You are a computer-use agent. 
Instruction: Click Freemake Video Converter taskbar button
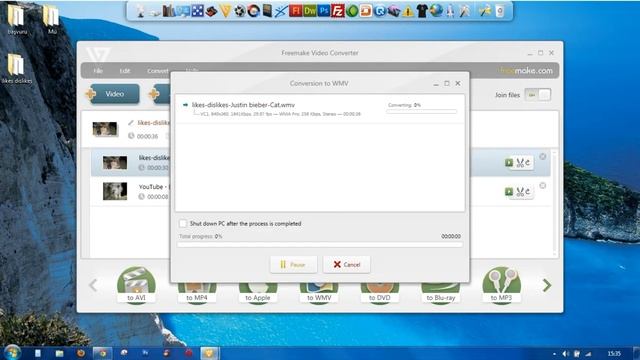[x=209, y=353]
